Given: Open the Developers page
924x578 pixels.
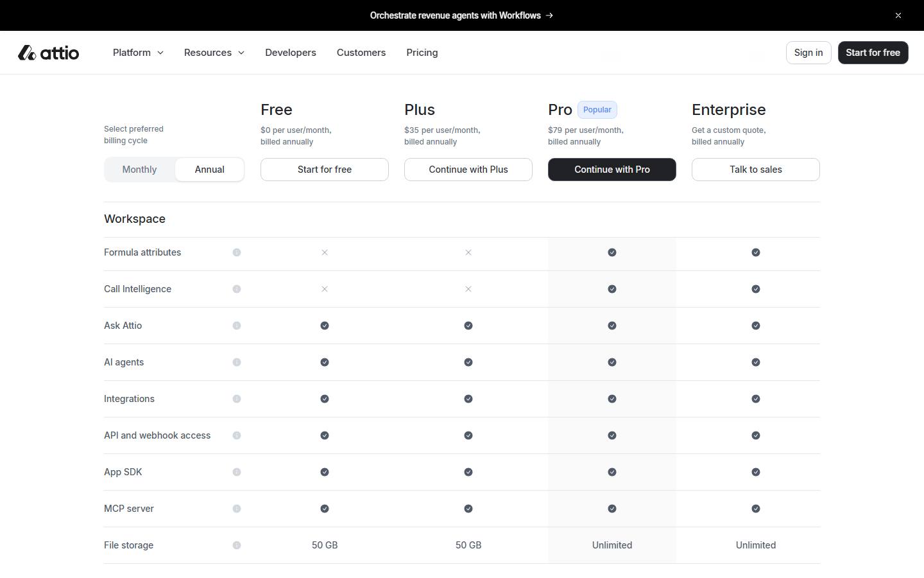Looking at the screenshot, I should point(291,53).
